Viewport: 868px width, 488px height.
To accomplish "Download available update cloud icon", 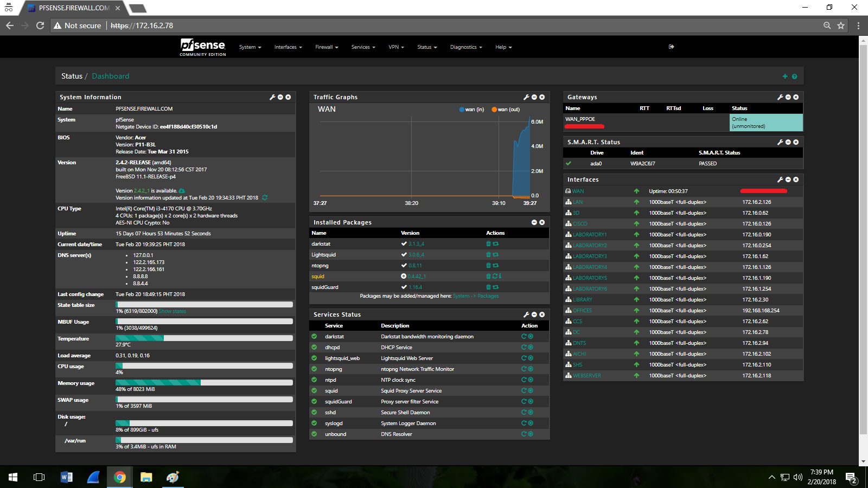I will tap(182, 191).
